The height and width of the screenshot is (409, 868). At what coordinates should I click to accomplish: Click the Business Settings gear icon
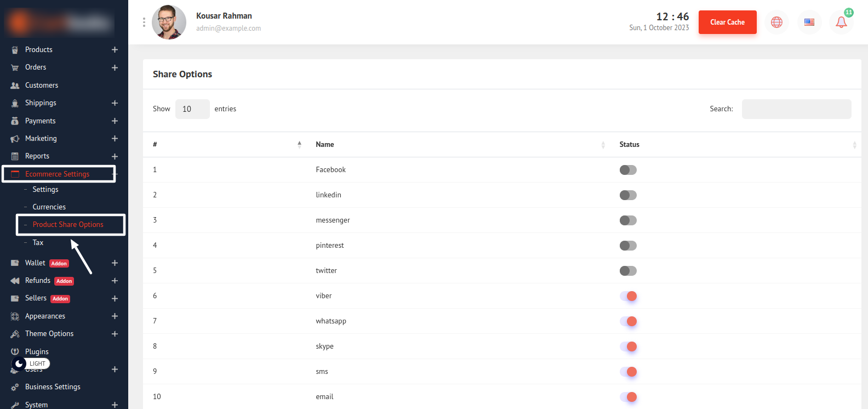15,387
